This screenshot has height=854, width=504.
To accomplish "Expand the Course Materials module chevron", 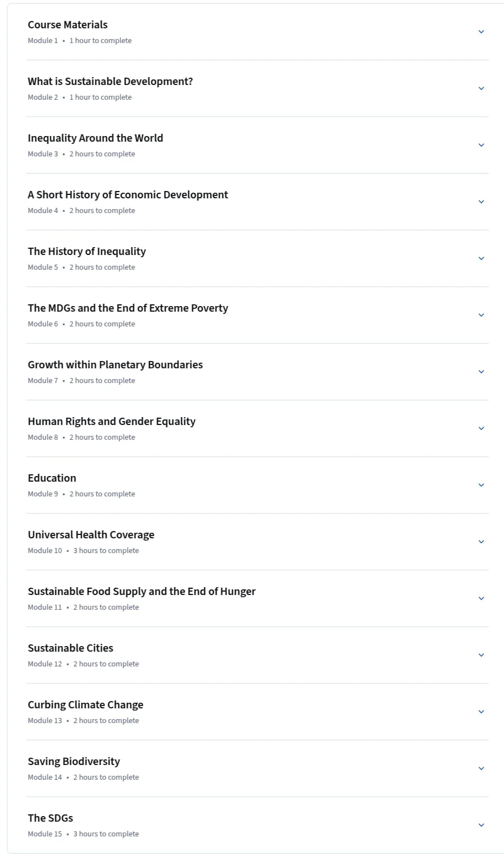I will 481,32.
